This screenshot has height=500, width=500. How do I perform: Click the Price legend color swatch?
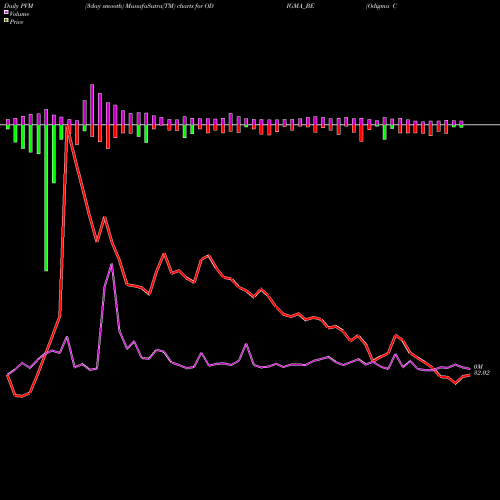click(x=6, y=21)
